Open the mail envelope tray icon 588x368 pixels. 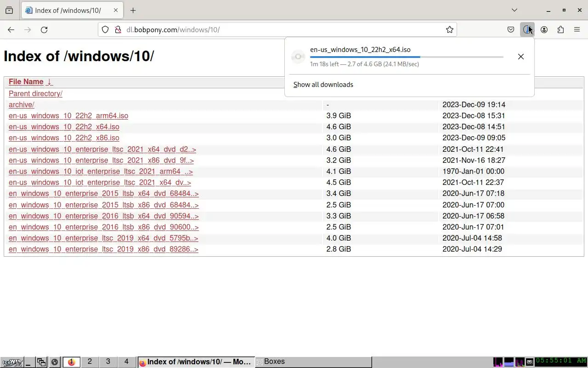pyautogui.click(x=530, y=362)
